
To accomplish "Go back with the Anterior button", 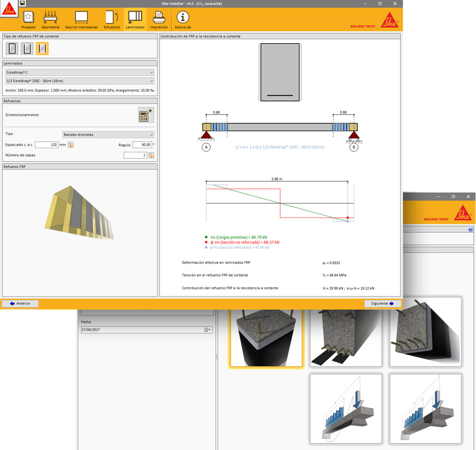I will (x=20, y=304).
